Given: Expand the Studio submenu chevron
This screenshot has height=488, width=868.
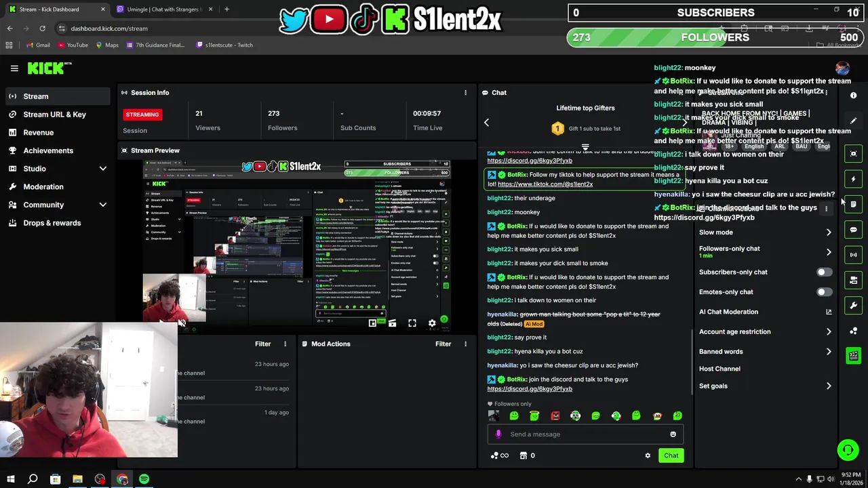Looking at the screenshot, I should (x=102, y=169).
